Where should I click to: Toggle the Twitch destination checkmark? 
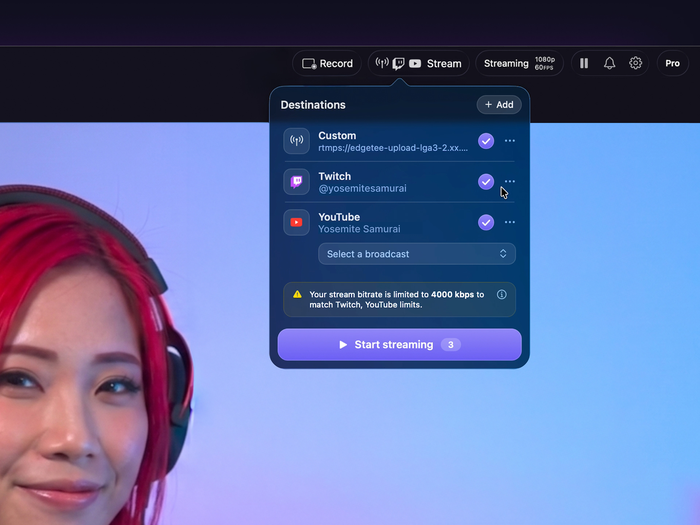tap(486, 182)
